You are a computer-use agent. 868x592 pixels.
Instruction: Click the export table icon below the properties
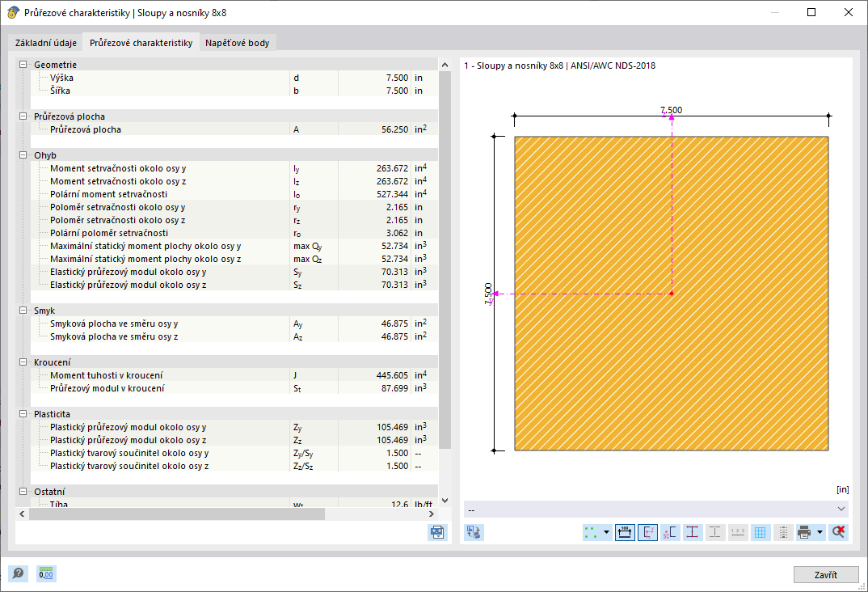click(437, 532)
